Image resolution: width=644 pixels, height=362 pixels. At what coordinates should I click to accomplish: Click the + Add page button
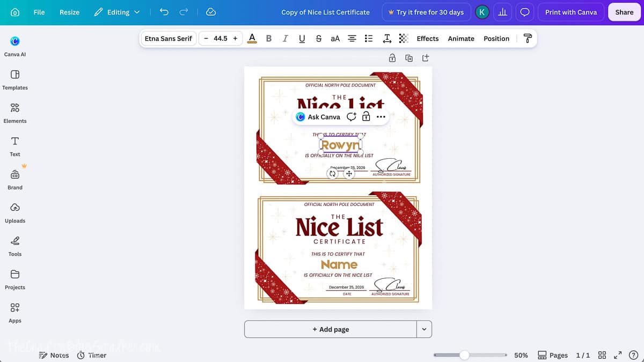click(x=331, y=329)
